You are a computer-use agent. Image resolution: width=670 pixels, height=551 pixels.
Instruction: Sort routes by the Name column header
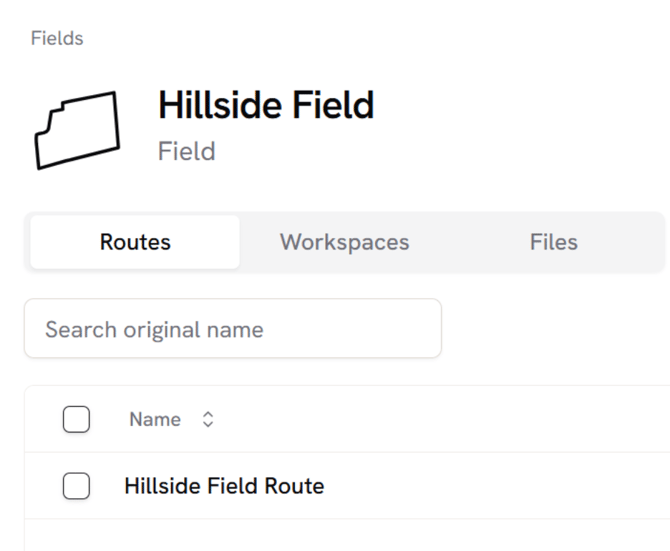tap(155, 420)
